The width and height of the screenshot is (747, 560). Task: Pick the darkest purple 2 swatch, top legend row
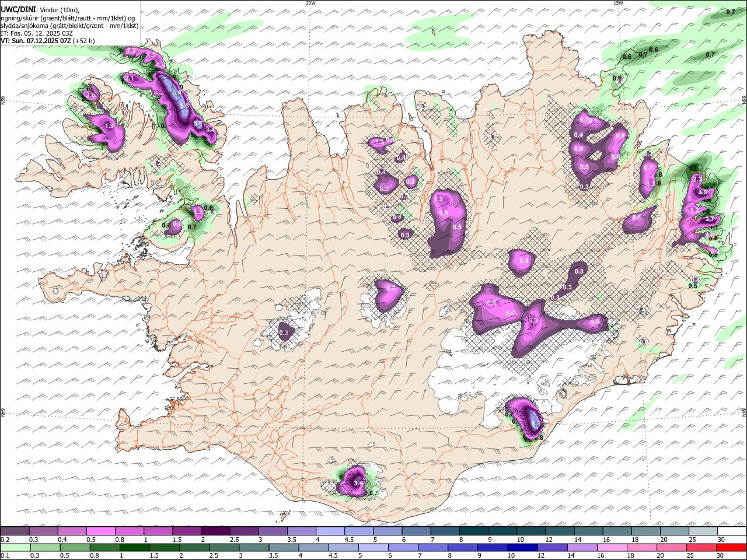pyautogui.click(x=215, y=531)
